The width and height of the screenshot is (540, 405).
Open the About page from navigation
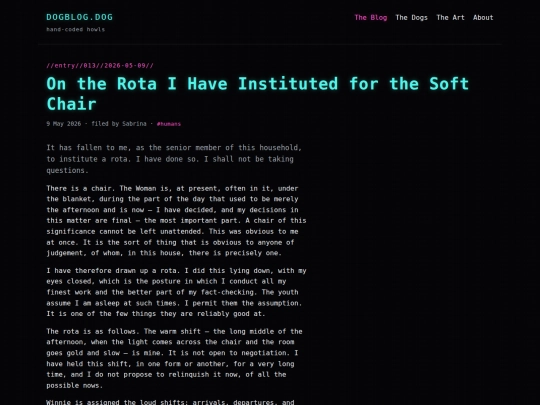[x=483, y=18]
